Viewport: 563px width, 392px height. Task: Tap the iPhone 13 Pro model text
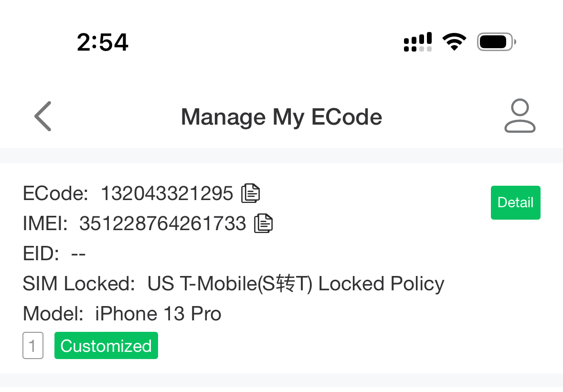click(158, 314)
